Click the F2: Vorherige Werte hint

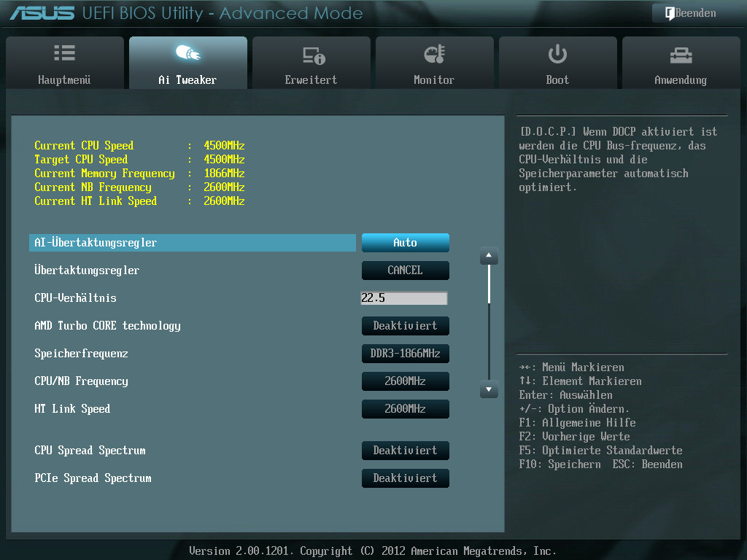coord(574,437)
